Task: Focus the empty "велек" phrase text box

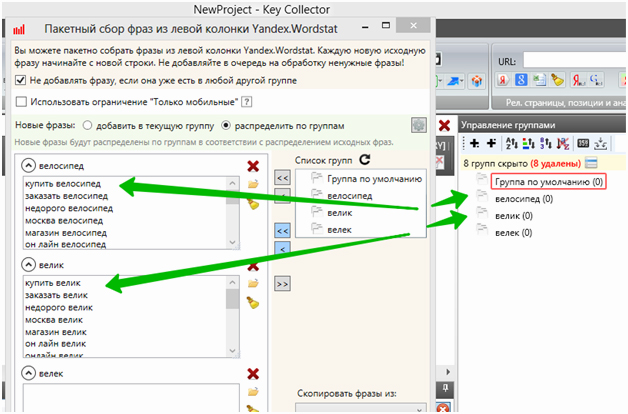Action: tap(131, 398)
